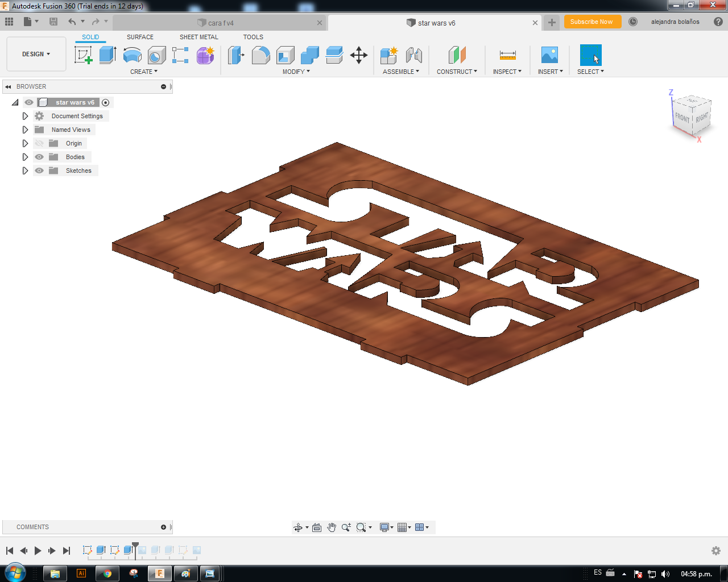Viewport: 728px width, 582px height.
Task: Click the Subscribe Now button
Action: (592, 22)
